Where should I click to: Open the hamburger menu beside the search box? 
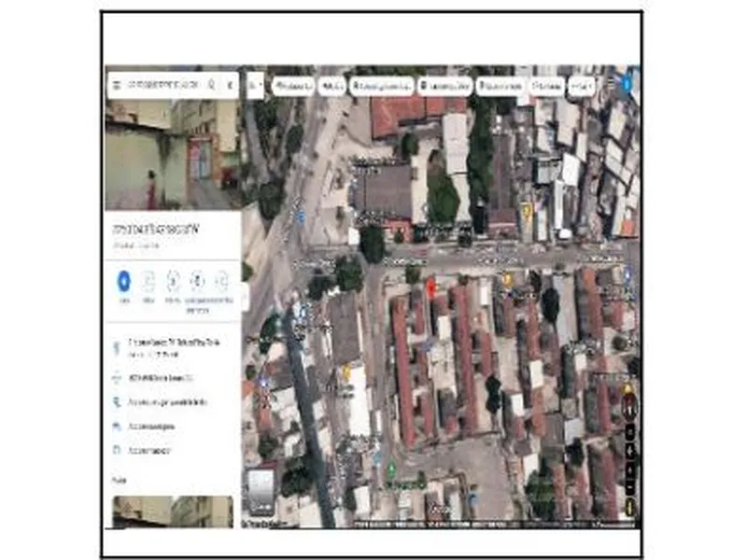117,84
